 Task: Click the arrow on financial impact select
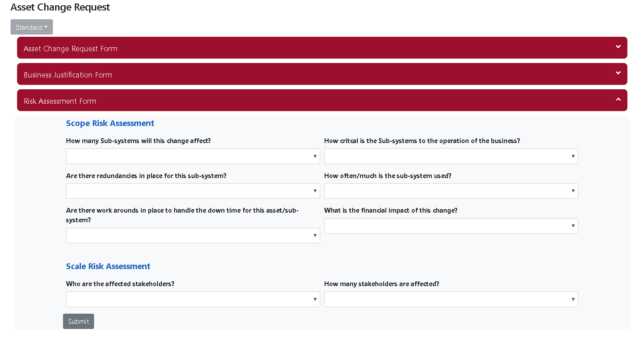[573, 226]
